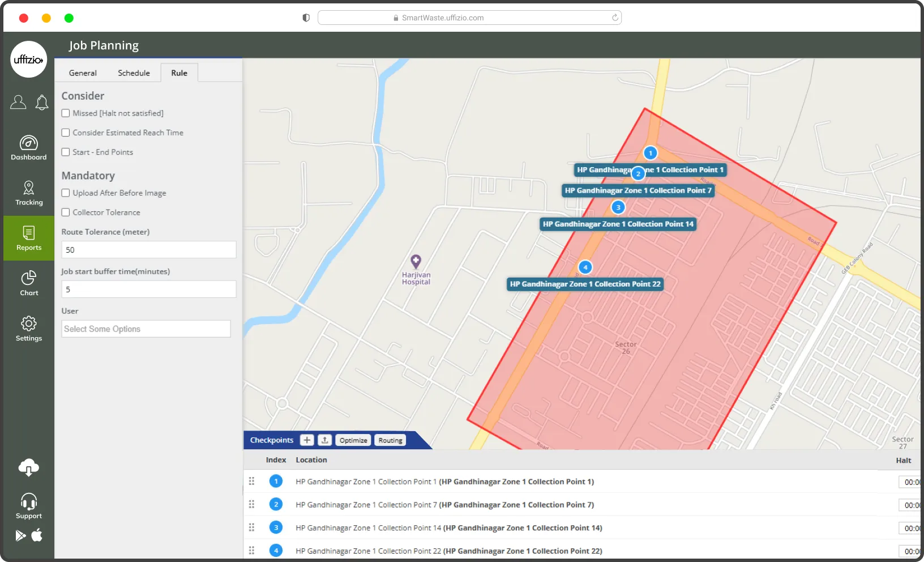Screen dimensions: 924x562
Task: Click the Routing button
Action: tap(390, 440)
